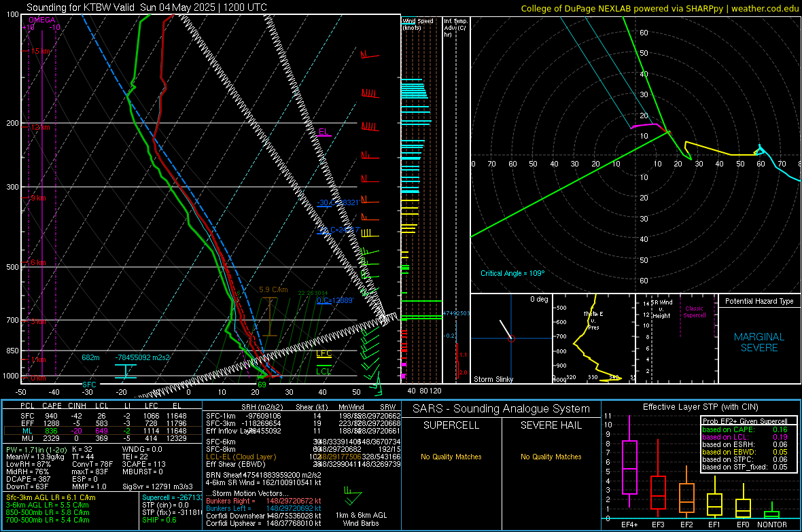Click the "Prob EF2+ Given Supercell" legend title
The height and width of the screenshot is (532, 802).
pyautogui.click(x=745, y=421)
